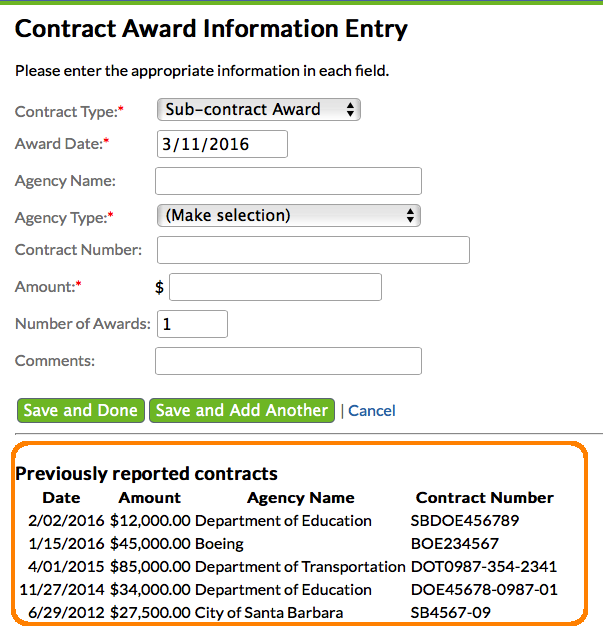Click the Award Date field

222,144
